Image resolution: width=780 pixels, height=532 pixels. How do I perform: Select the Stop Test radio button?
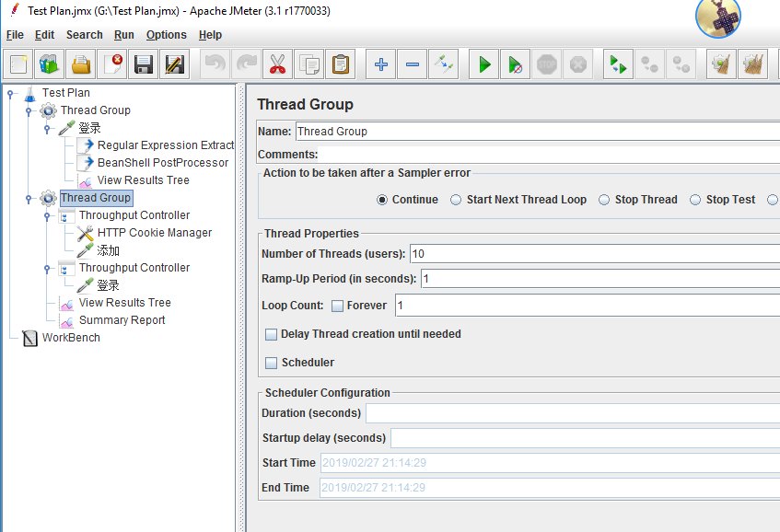[x=695, y=200]
